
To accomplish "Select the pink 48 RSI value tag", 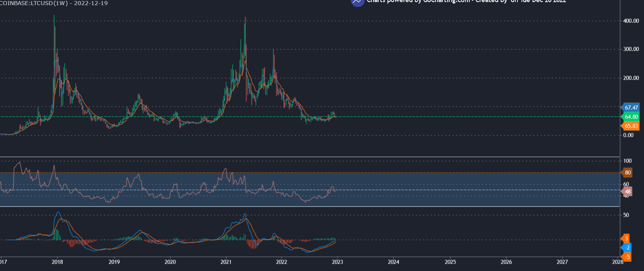I will [x=626, y=192].
